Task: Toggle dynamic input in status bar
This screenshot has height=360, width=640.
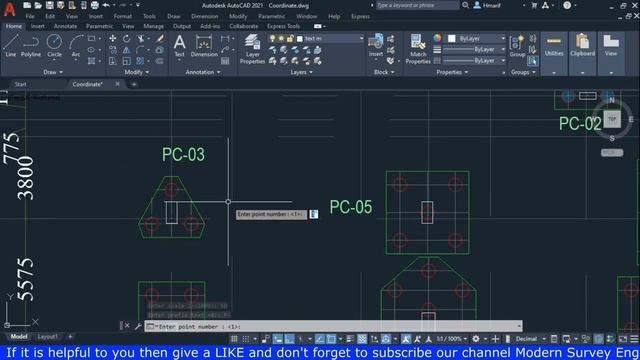Action: coord(278,339)
